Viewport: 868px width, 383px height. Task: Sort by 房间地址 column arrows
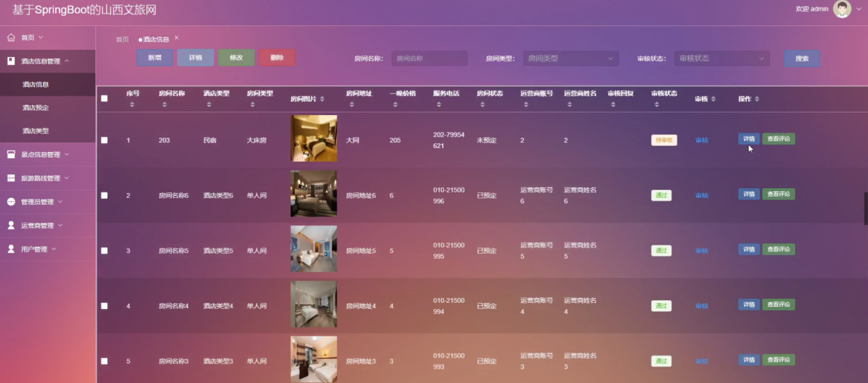coord(351,104)
